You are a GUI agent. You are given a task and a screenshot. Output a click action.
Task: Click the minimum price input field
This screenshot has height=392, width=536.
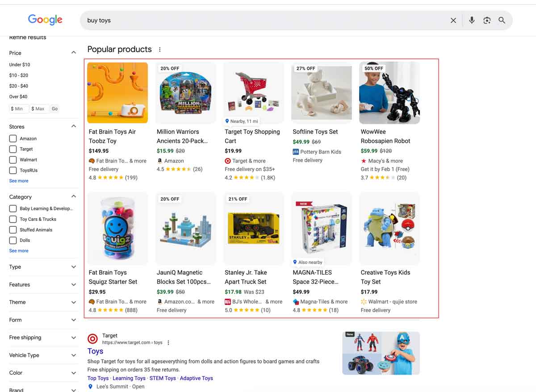point(19,109)
